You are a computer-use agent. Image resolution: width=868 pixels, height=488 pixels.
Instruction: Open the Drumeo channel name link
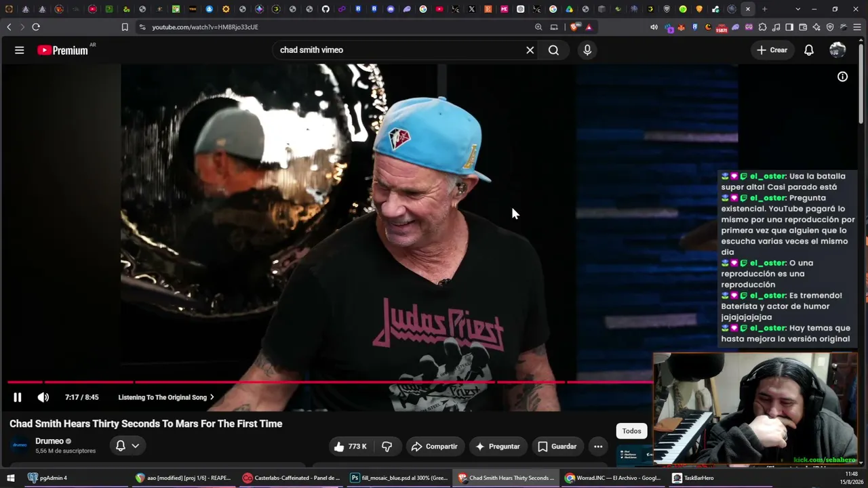(x=50, y=441)
